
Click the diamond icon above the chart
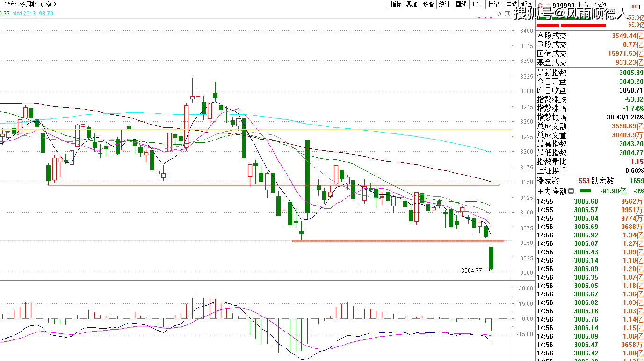point(499,14)
